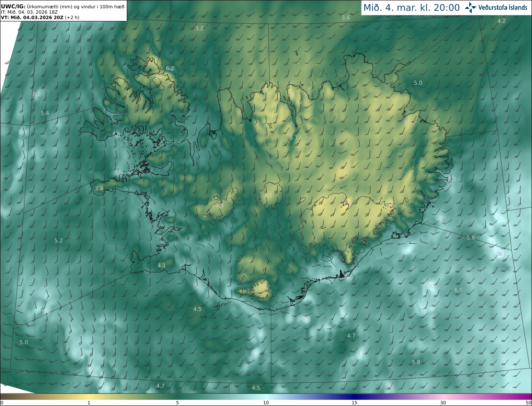Click the 6.5 value on the map

tap(458, 290)
